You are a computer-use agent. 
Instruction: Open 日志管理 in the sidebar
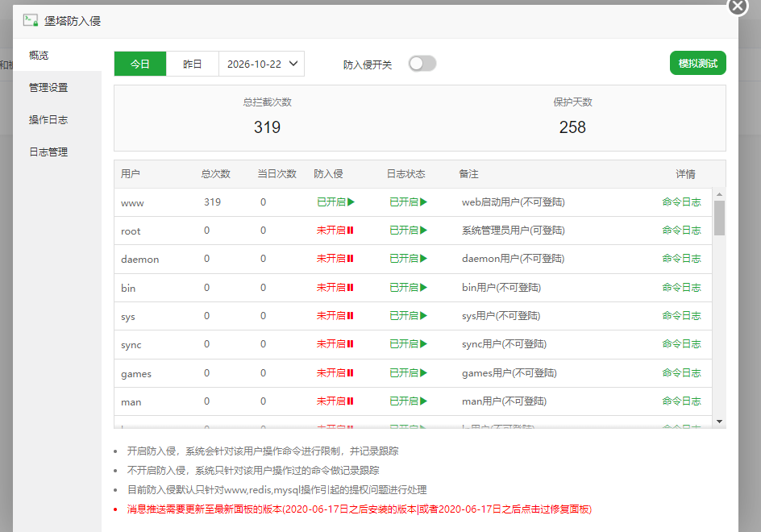pyautogui.click(x=48, y=152)
